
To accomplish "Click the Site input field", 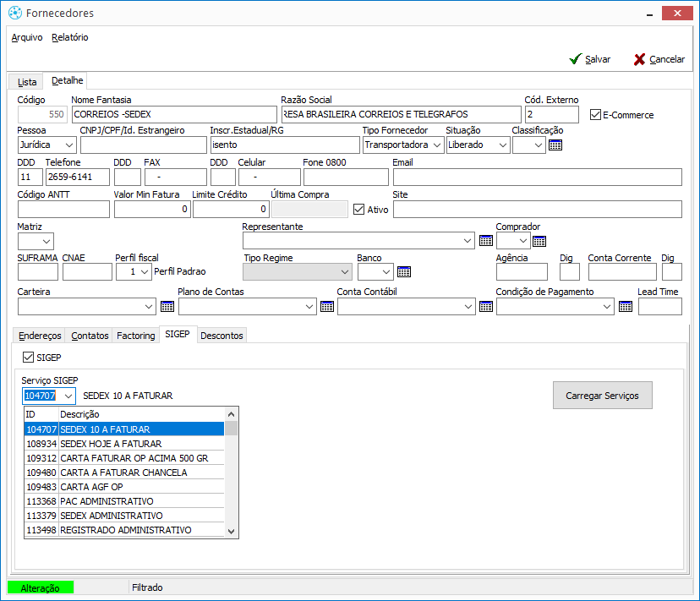I will pos(538,209).
